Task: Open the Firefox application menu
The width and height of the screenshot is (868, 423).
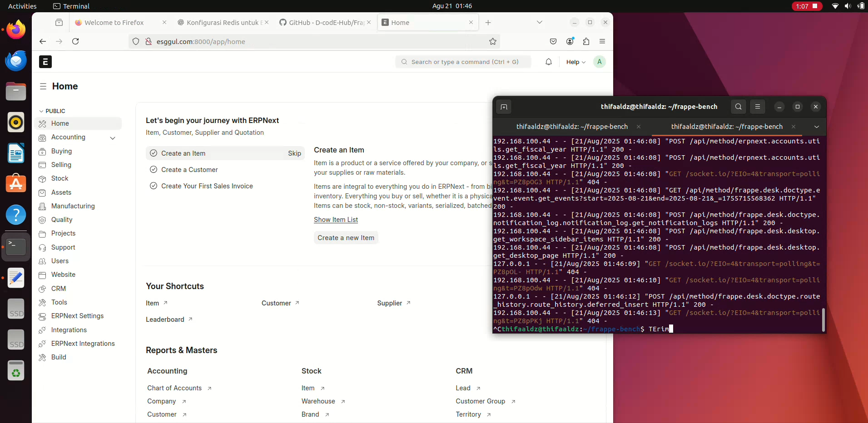Action: click(602, 41)
